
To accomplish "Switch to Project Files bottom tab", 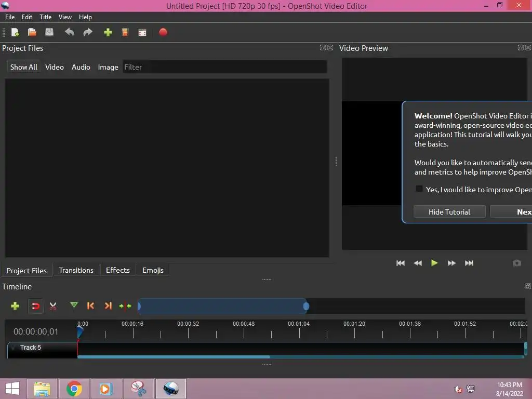I will pyautogui.click(x=26, y=270).
